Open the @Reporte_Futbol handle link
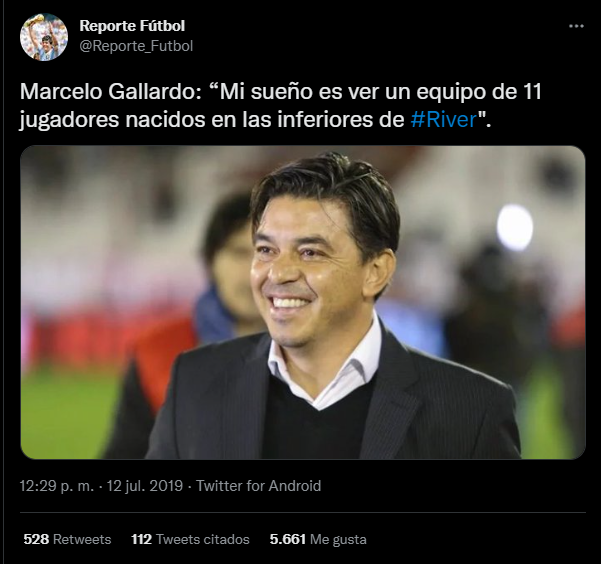This screenshot has height=564, width=601. tap(136, 46)
